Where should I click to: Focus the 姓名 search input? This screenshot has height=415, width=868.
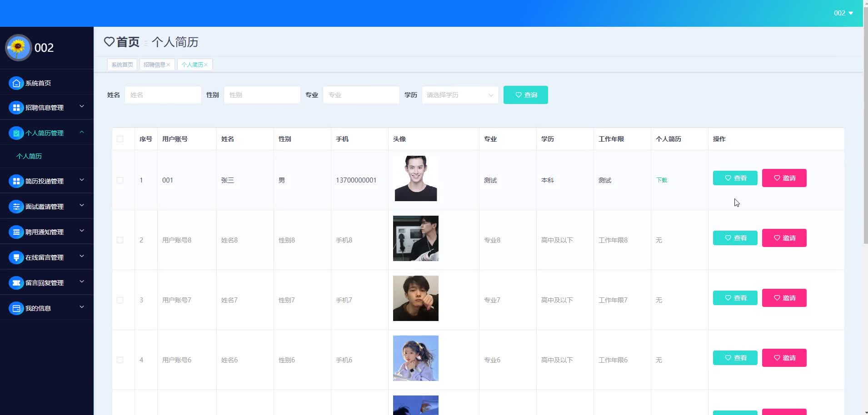tap(163, 95)
